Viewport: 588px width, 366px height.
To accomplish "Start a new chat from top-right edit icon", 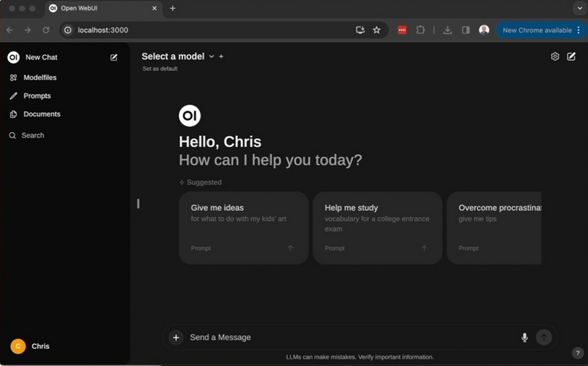I will (571, 56).
